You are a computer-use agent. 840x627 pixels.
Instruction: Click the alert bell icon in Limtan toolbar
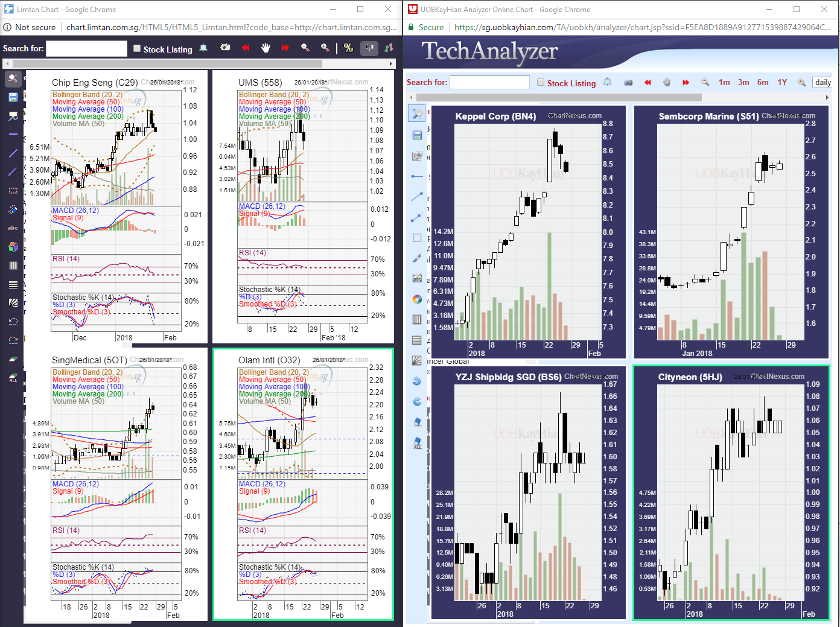pos(203,48)
